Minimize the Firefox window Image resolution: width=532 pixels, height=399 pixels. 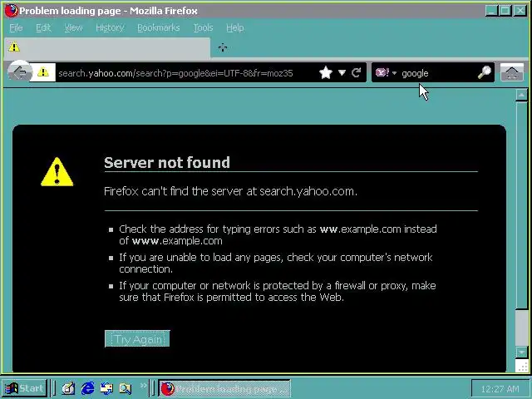(x=491, y=11)
